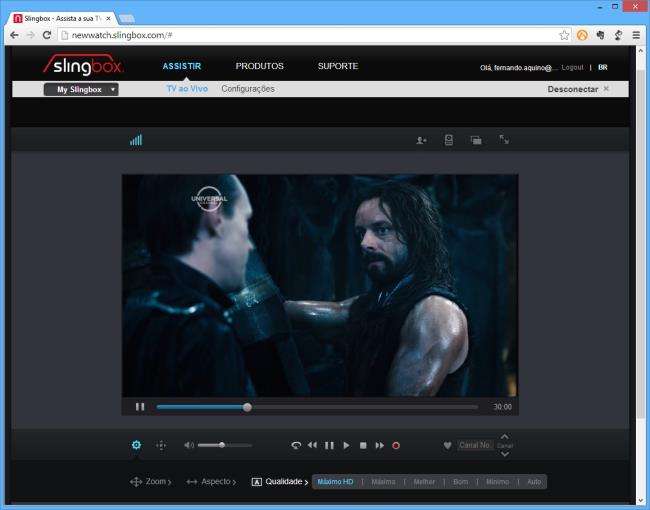Click the Logout link

coord(572,67)
